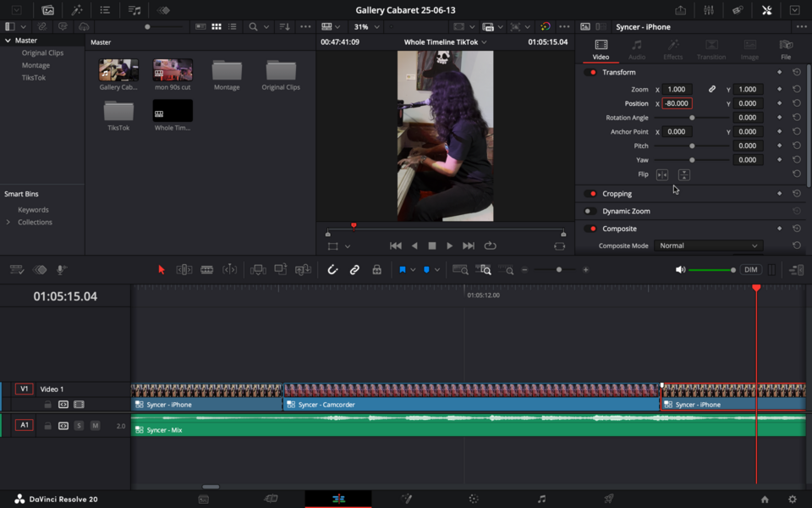This screenshot has height=508, width=812.
Task: Toggle the Zoom X/Y link icon
Action: 712,89
